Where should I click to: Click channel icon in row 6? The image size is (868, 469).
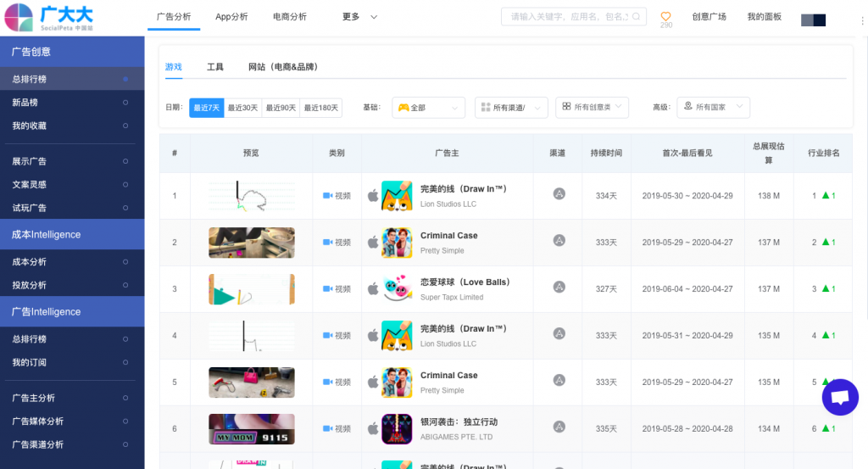coord(559,427)
